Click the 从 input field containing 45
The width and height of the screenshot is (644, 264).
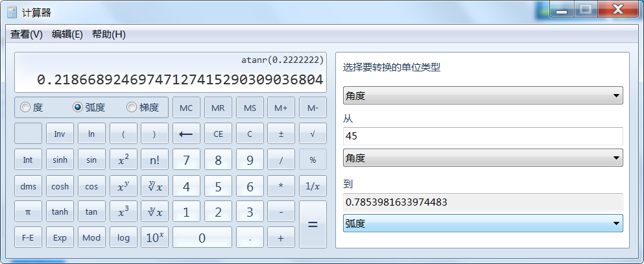click(483, 136)
